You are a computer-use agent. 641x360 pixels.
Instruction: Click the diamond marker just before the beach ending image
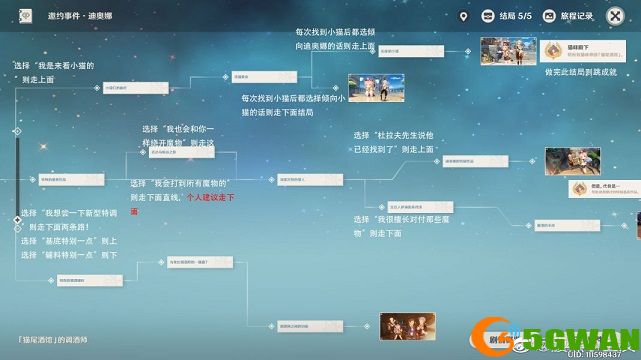336,88
